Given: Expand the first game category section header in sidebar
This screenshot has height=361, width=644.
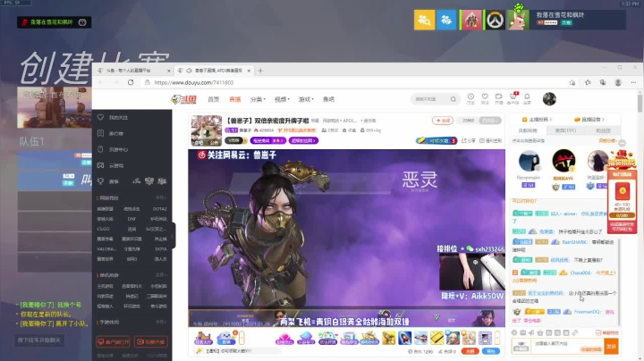Looking at the screenshot, I should [131, 198].
